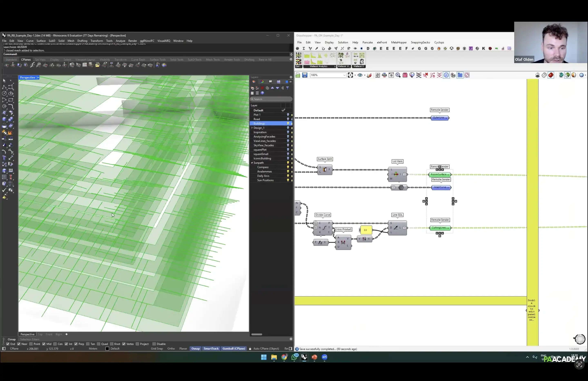
Task: Open Layers panel gear settings
Action: click(x=291, y=77)
